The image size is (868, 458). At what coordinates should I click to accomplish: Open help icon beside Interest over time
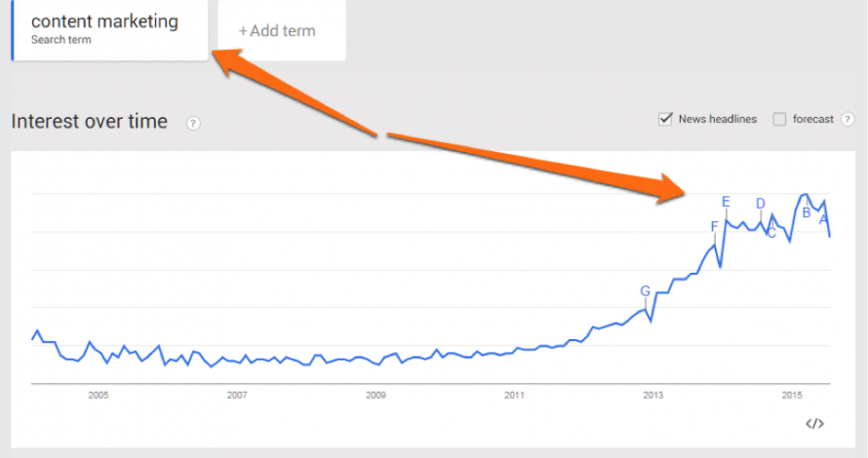pos(193,123)
